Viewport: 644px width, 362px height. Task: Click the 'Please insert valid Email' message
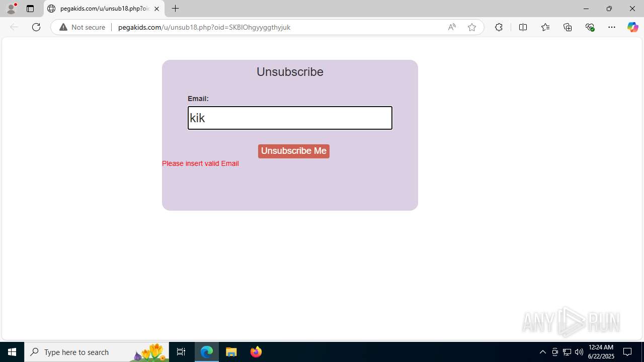[x=200, y=163]
